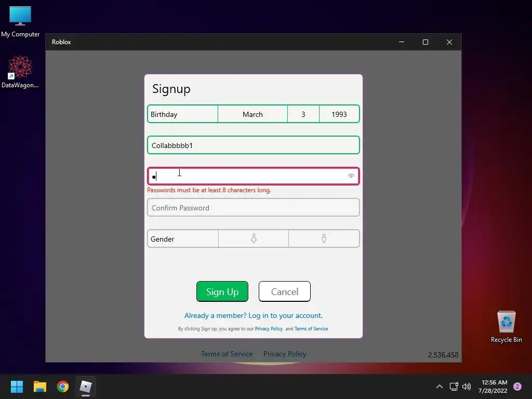The height and width of the screenshot is (399, 532).
Task: Open Privacy Policy link in signup agreement text
Action: tap(269, 329)
